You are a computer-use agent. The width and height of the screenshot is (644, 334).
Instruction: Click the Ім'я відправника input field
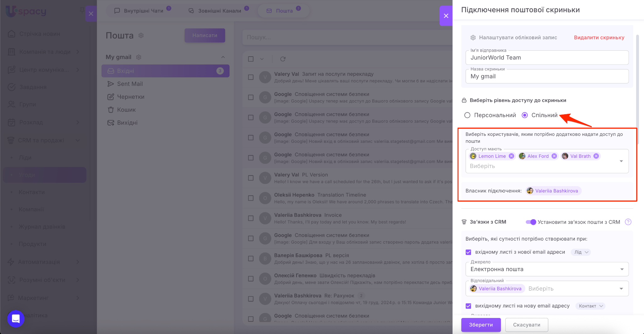pyautogui.click(x=547, y=58)
